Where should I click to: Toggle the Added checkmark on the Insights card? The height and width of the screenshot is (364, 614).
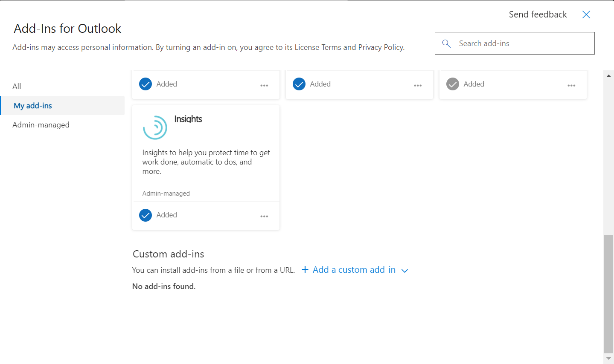pos(145,215)
